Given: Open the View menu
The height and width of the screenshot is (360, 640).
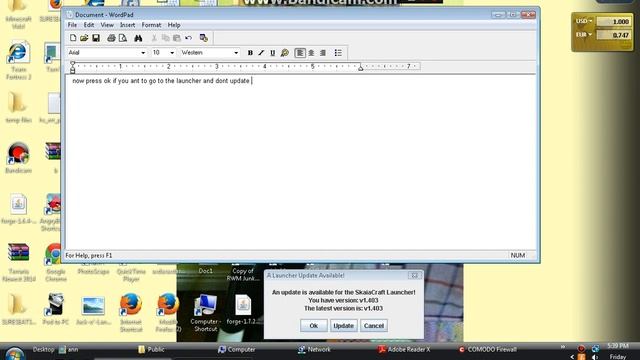Looking at the screenshot, I should pos(107,25).
